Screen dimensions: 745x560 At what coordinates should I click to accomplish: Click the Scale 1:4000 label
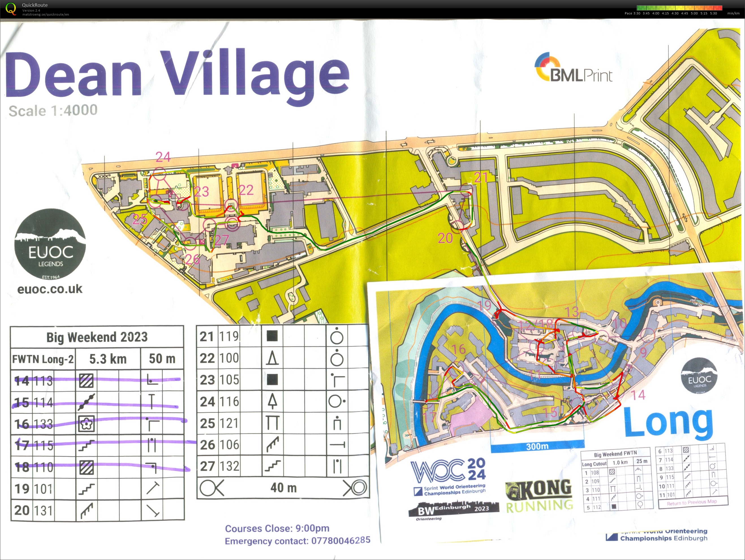click(x=53, y=111)
